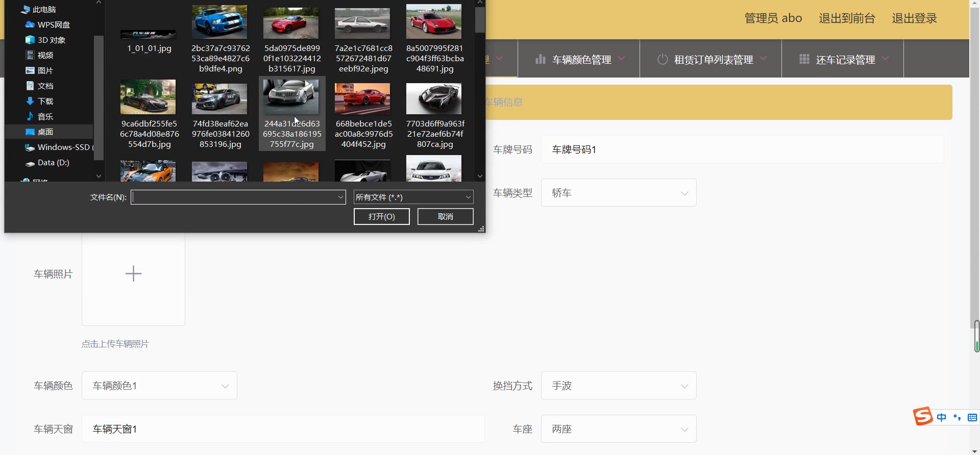The height and width of the screenshot is (455, 980).
Task: Click the power icon beside 租赁订单列表管理
Action: pos(662,60)
